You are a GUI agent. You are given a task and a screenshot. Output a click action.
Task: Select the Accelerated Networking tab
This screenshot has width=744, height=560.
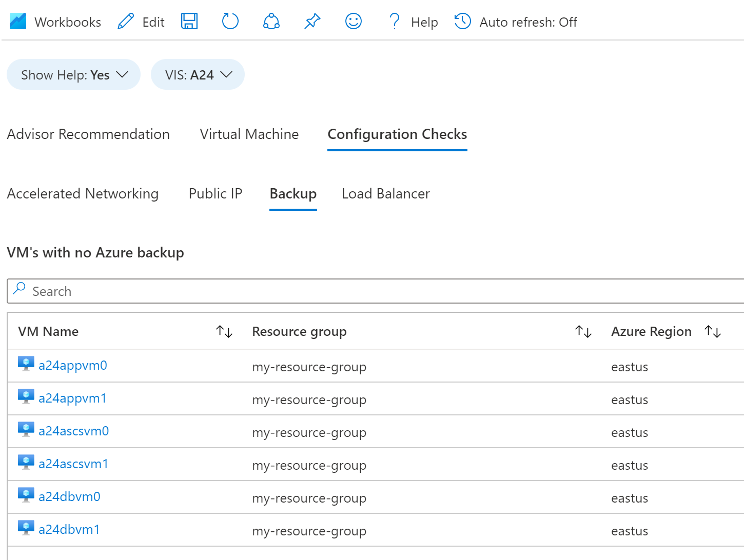tap(83, 194)
